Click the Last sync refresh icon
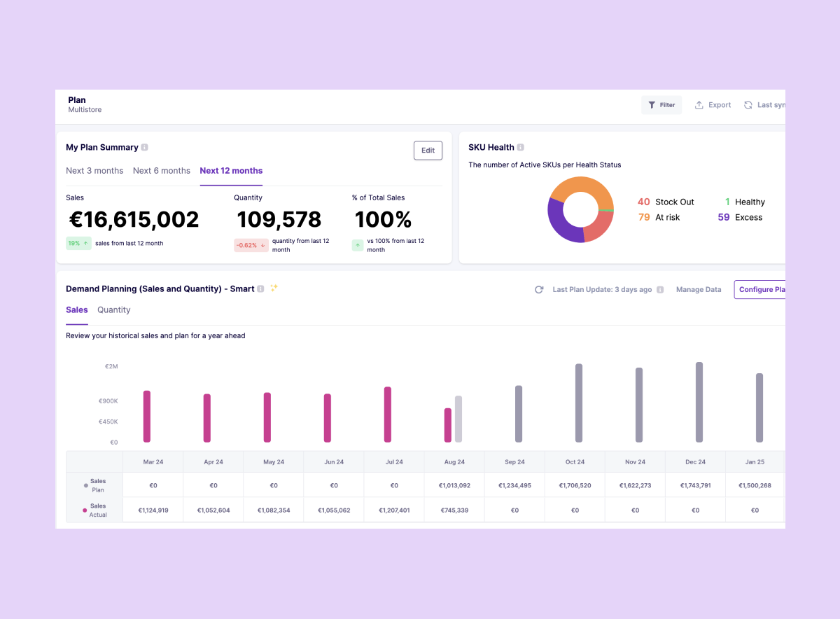This screenshot has width=840, height=619. point(748,104)
